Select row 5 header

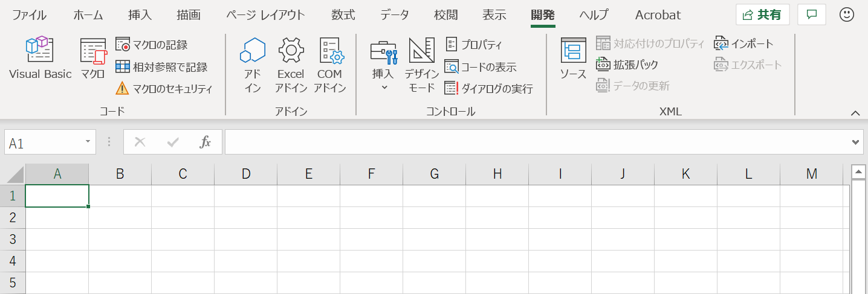tap(13, 283)
